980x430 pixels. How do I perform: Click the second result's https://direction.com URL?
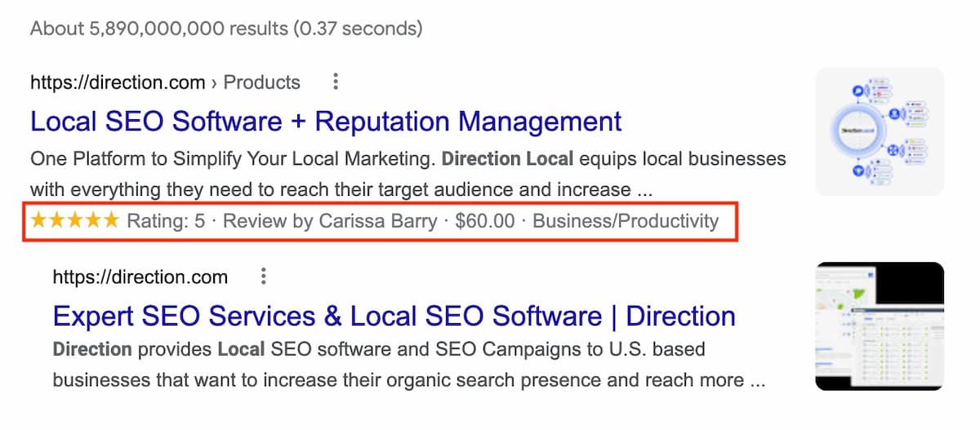tap(140, 277)
